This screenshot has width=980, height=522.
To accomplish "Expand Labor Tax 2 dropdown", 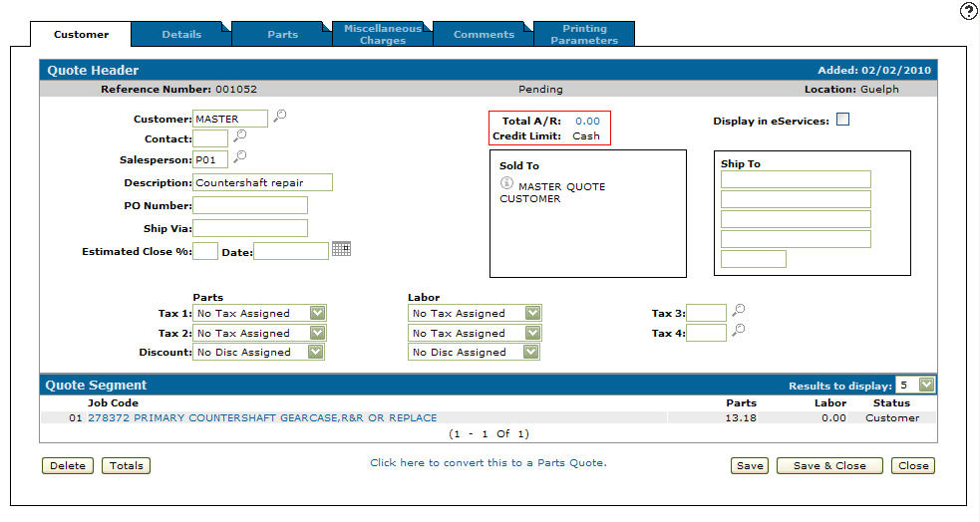I will point(475,333).
